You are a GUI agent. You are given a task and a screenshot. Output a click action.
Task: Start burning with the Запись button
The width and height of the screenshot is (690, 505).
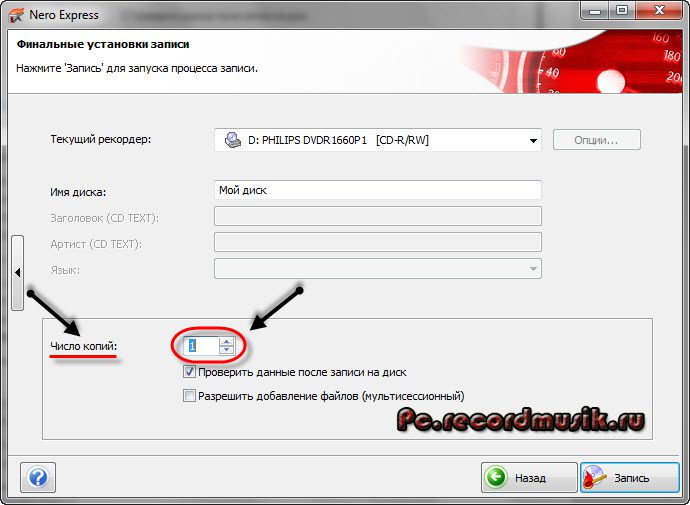[x=630, y=477]
